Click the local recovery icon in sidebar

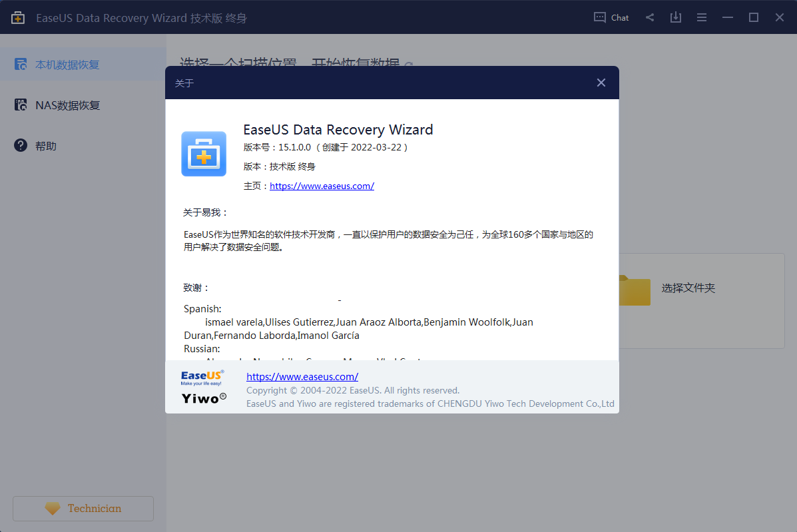(x=21, y=64)
